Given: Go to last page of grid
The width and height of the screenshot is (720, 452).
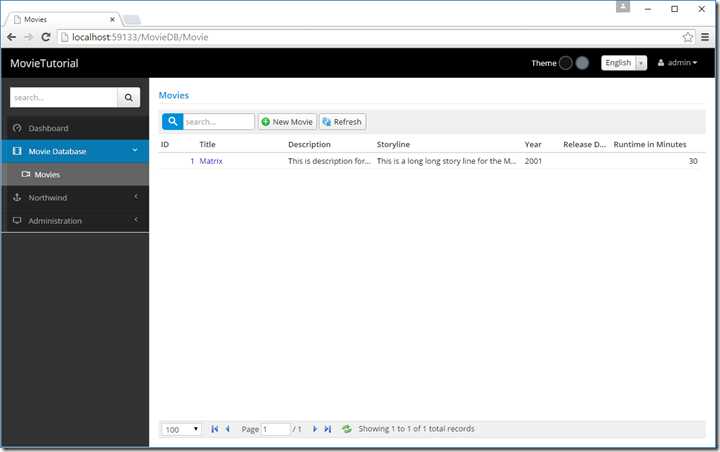Looking at the screenshot, I should coord(327,429).
